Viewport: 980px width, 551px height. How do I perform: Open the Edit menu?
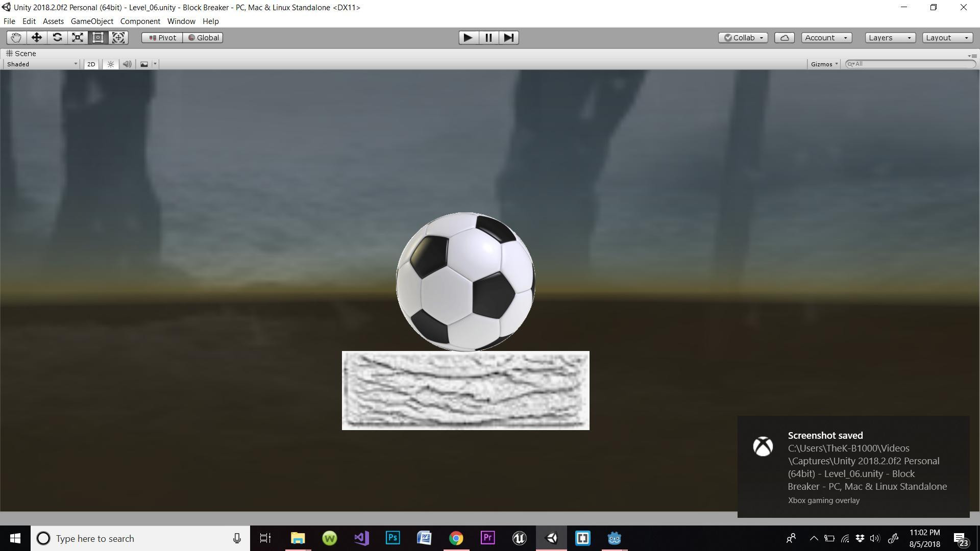coord(29,21)
